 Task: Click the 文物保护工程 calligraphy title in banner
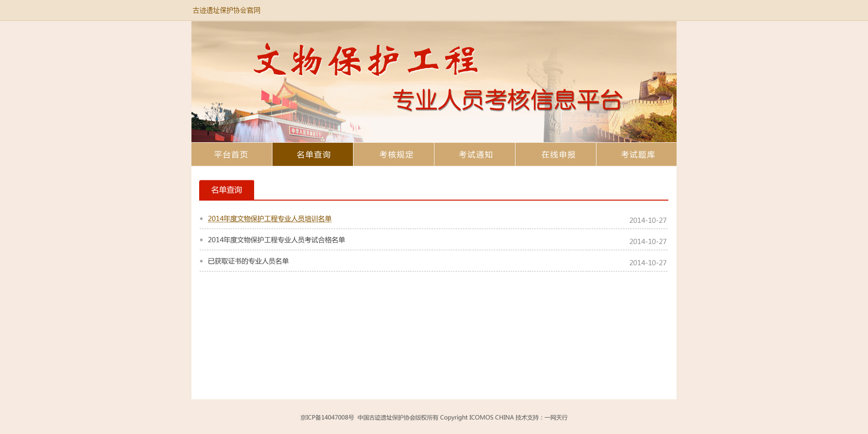pos(366,61)
